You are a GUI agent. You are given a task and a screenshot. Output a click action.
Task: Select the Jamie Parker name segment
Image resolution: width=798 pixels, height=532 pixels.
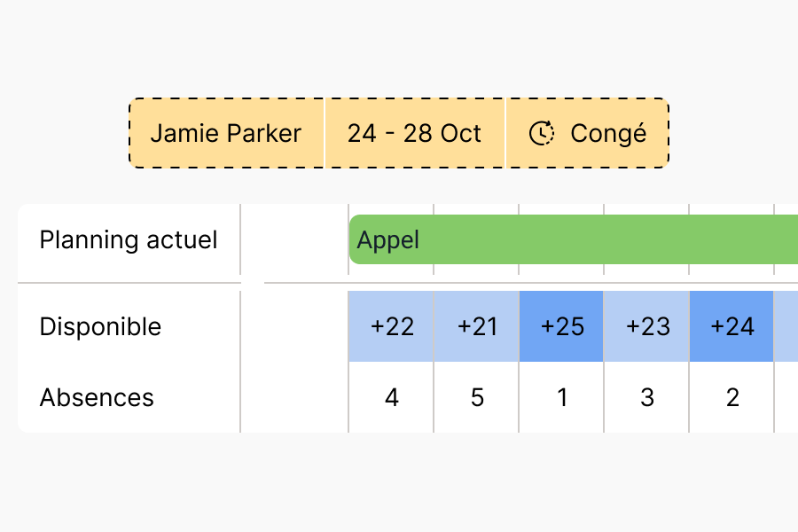226,133
